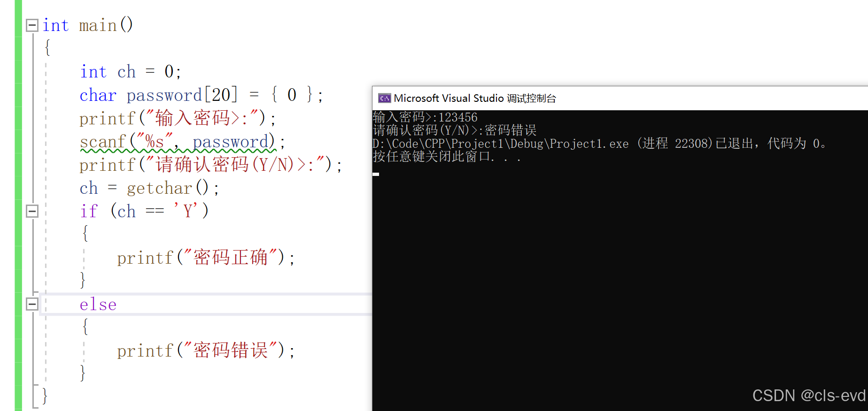Click the 'else' keyword line
868x411 pixels.
coord(98,304)
